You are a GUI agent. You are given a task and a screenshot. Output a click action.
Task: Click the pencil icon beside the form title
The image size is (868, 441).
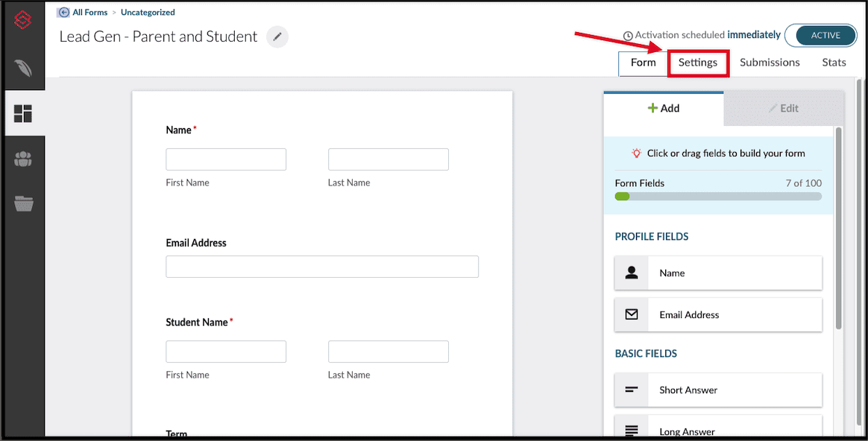[x=277, y=37]
